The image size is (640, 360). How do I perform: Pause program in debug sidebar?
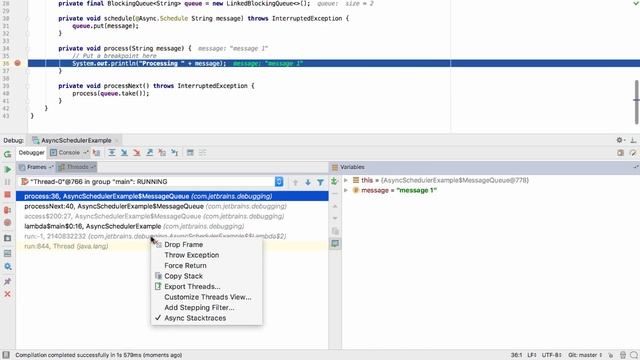tap(7, 182)
